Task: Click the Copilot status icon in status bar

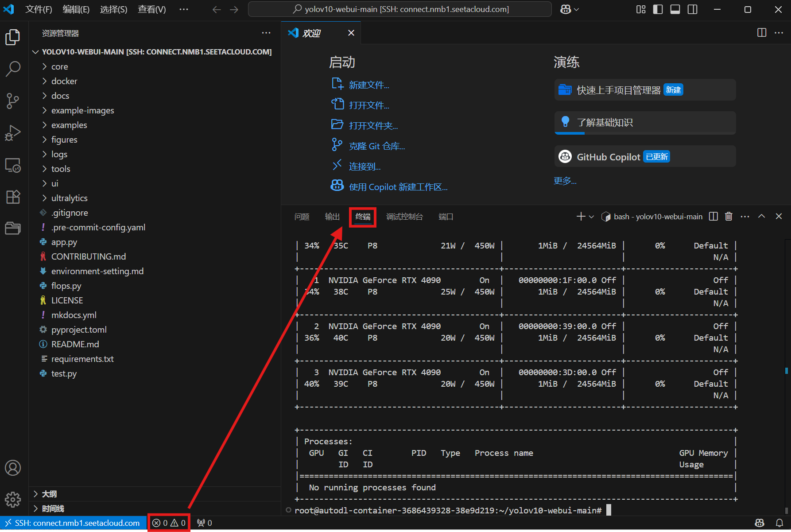Action: pos(760,523)
